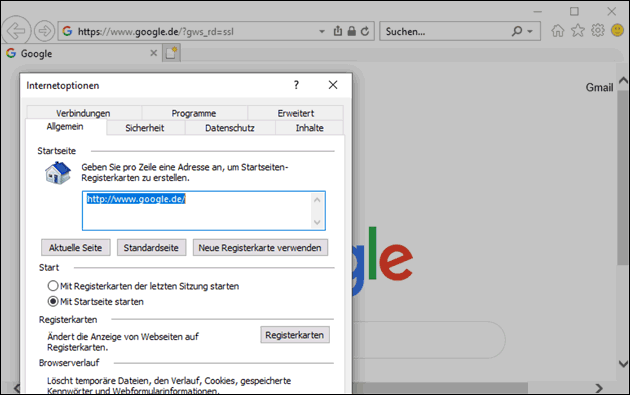Open search provider dropdown arrow

[x=530, y=31]
